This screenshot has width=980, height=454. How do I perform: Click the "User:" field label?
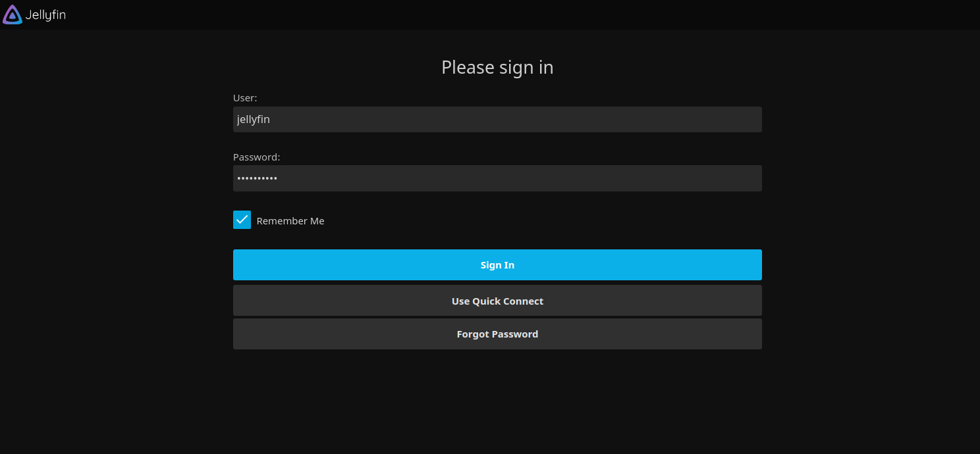[x=245, y=98]
